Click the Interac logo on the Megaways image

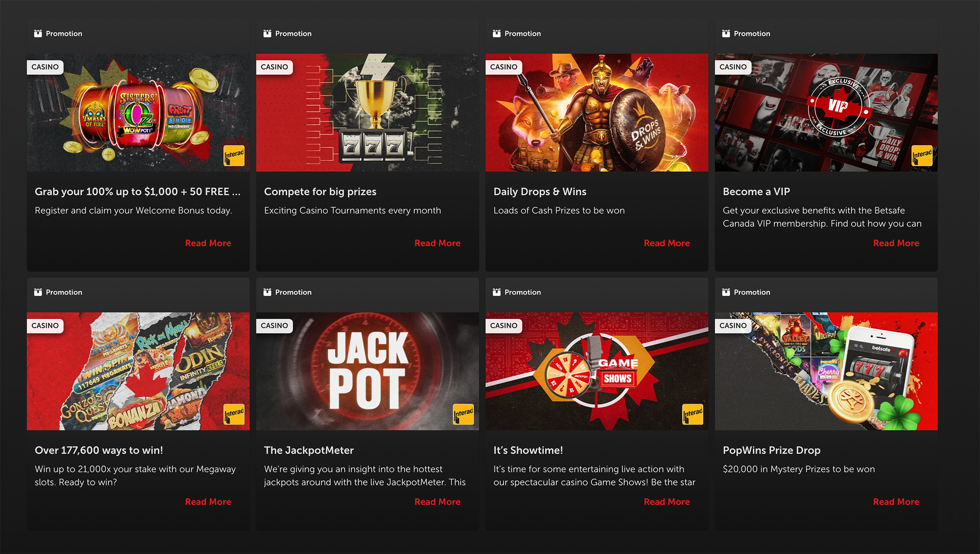(234, 414)
